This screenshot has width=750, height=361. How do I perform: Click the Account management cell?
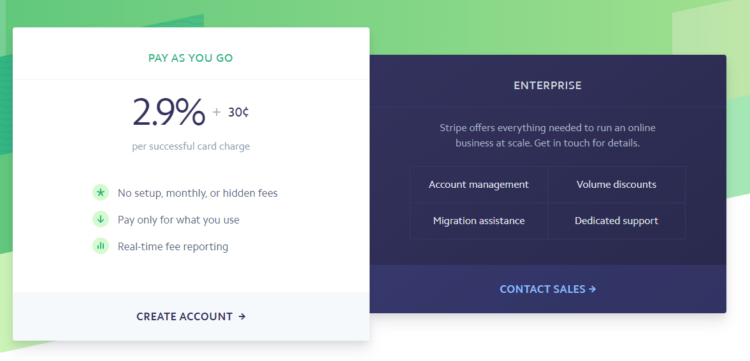[x=479, y=185]
